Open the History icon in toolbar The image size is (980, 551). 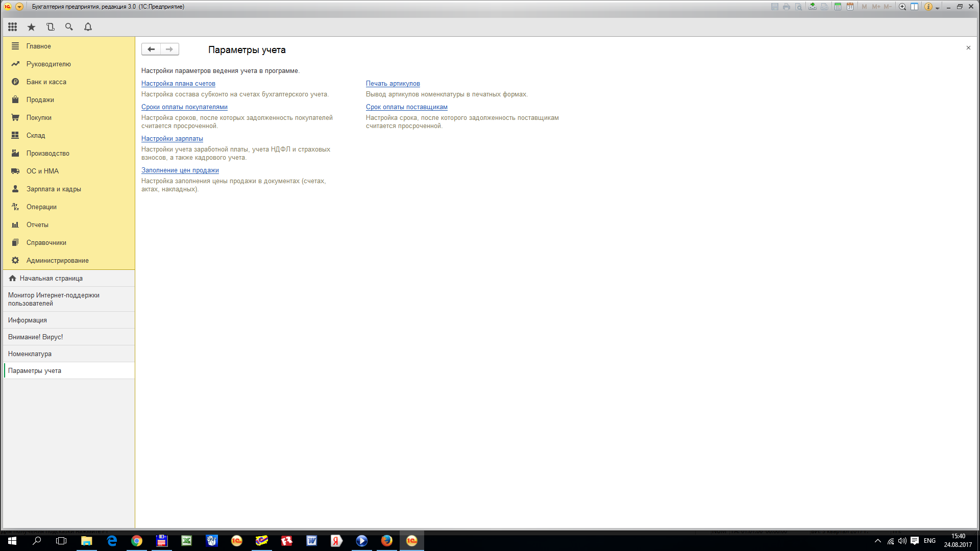(x=50, y=27)
